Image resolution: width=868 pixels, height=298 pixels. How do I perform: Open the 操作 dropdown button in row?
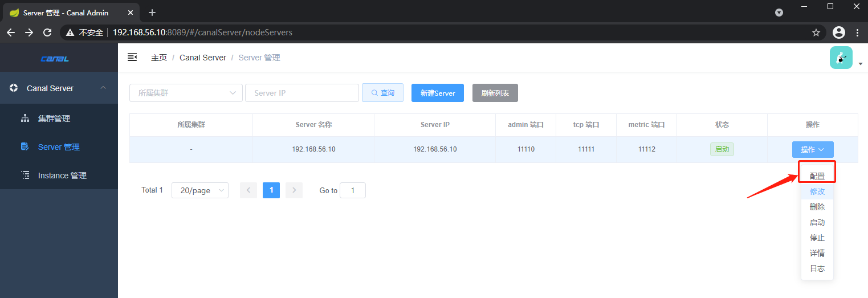pyautogui.click(x=813, y=149)
